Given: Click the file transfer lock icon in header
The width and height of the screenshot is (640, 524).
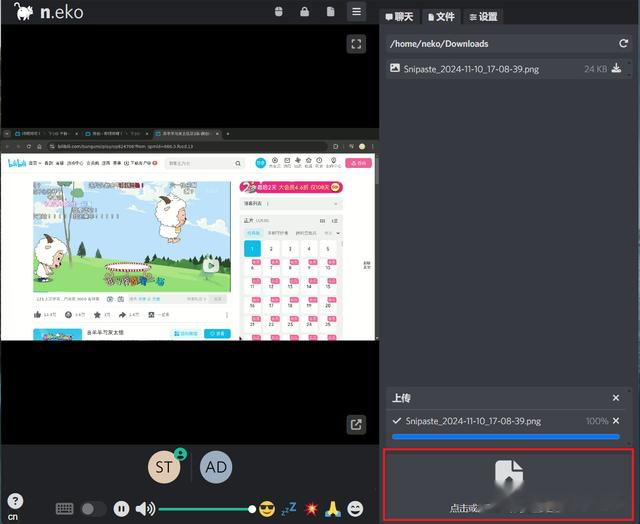Looking at the screenshot, I should [331, 11].
